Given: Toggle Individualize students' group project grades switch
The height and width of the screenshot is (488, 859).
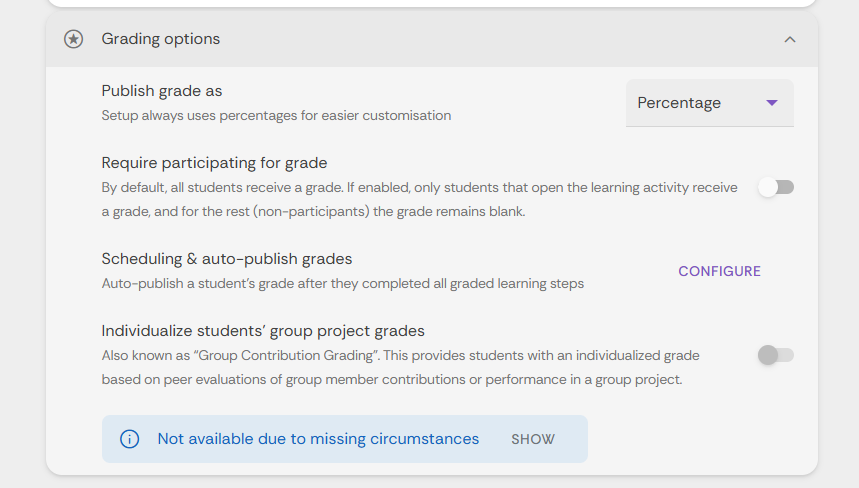Looking at the screenshot, I should (776, 355).
